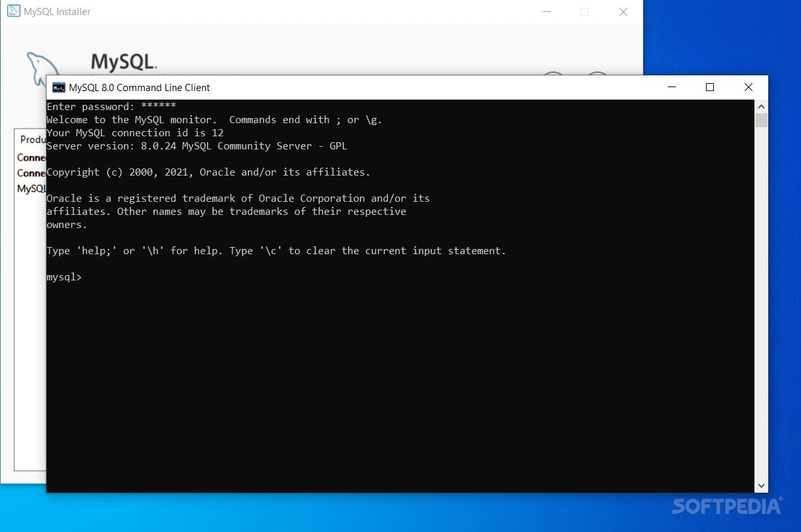Select the MySQ row in Installer product list
801x532 pixels.
[x=31, y=189]
